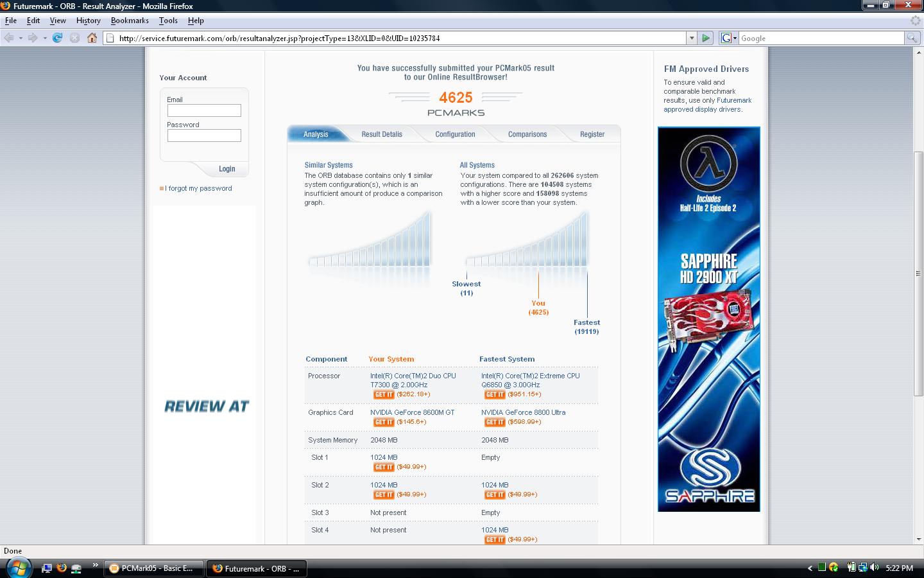This screenshot has height=578, width=924.
Task: Click the taskbar clock showing 5:22 PM
Action: (x=899, y=568)
